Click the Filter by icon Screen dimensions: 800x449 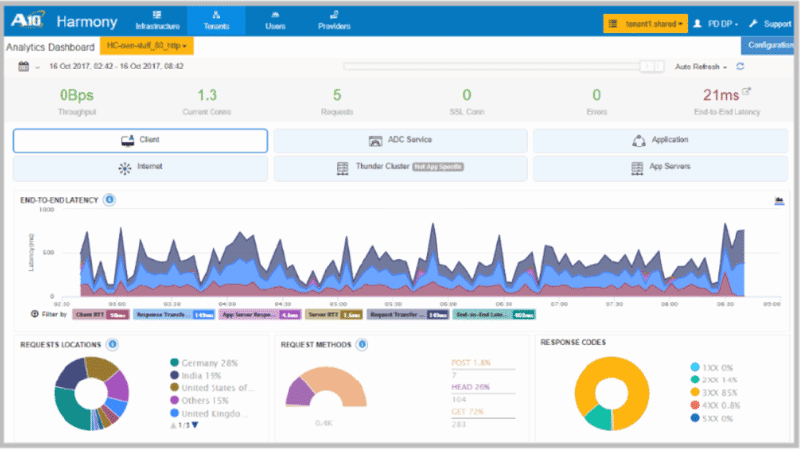(35, 314)
